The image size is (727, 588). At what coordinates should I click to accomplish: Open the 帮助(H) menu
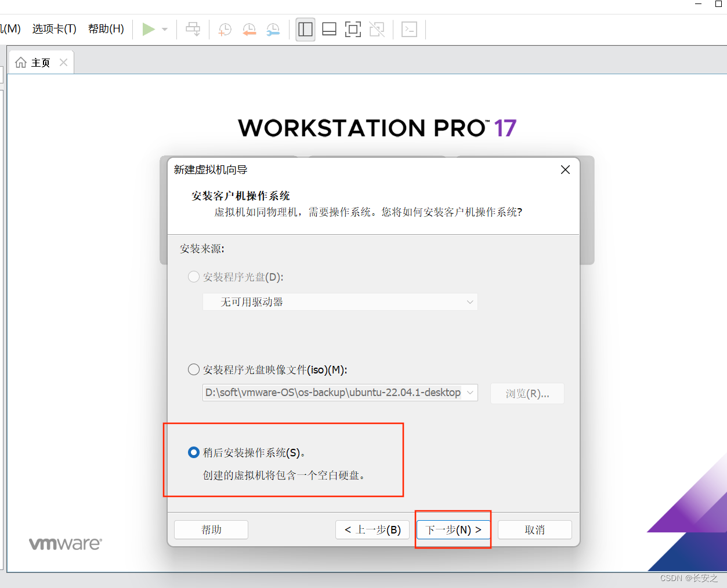(106, 29)
